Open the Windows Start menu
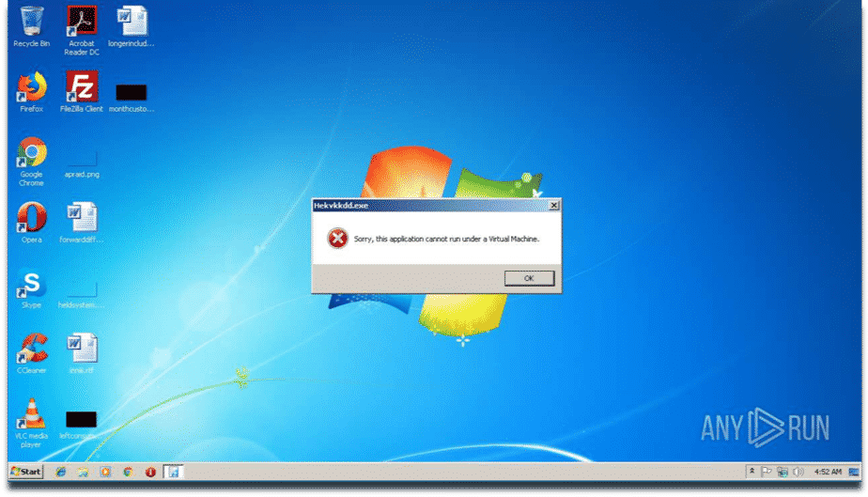 coord(25,472)
